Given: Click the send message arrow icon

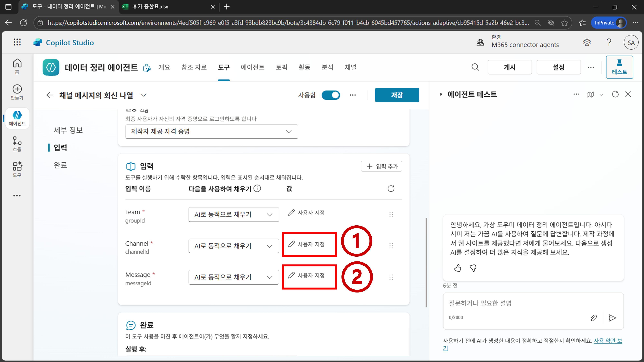Looking at the screenshot, I should [612, 318].
